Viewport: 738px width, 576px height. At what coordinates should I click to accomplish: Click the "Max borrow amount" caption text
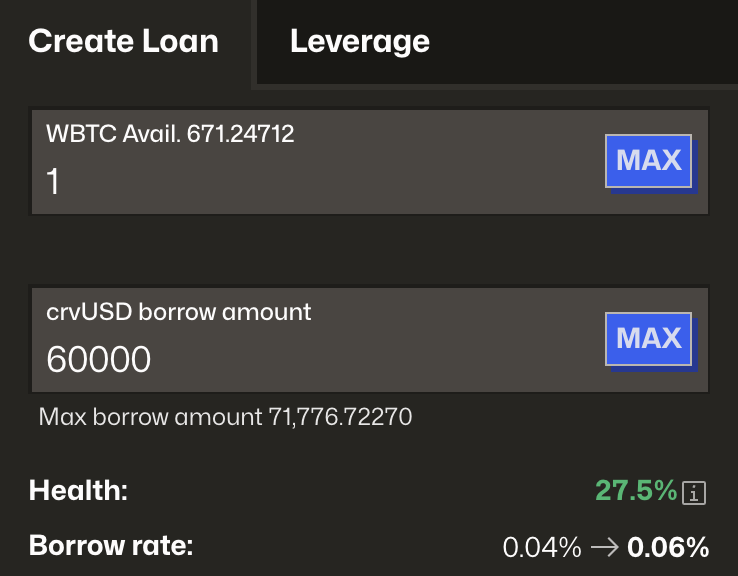(x=150, y=416)
